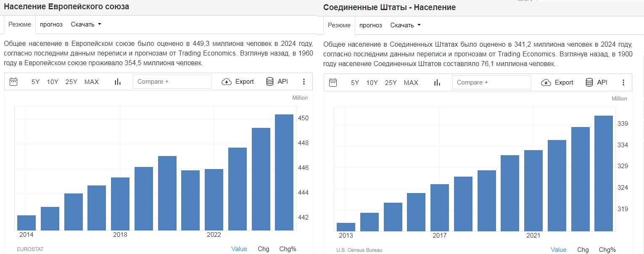Change chart type on EU population chart
The width and height of the screenshot is (644, 254).
[x=118, y=82]
